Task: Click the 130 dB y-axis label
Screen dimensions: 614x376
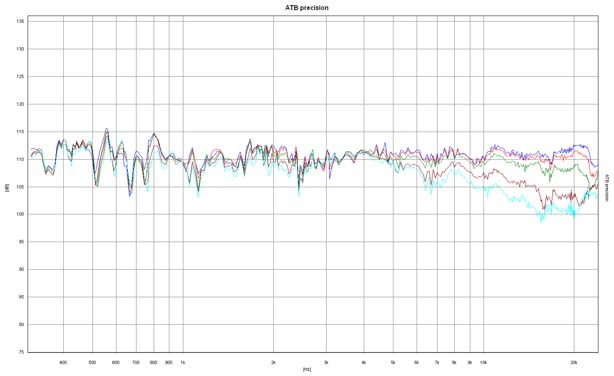Action: [x=20, y=49]
